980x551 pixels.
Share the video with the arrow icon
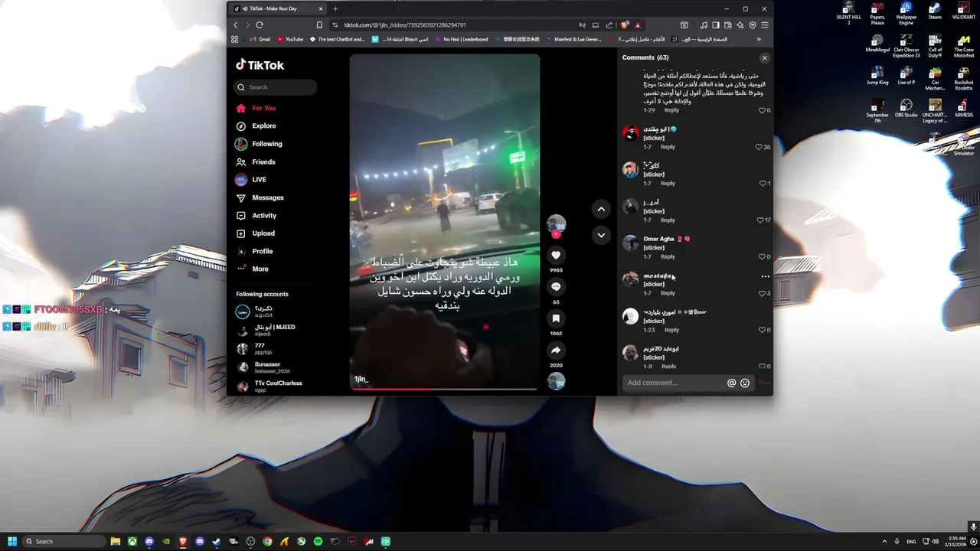point(556,350)
